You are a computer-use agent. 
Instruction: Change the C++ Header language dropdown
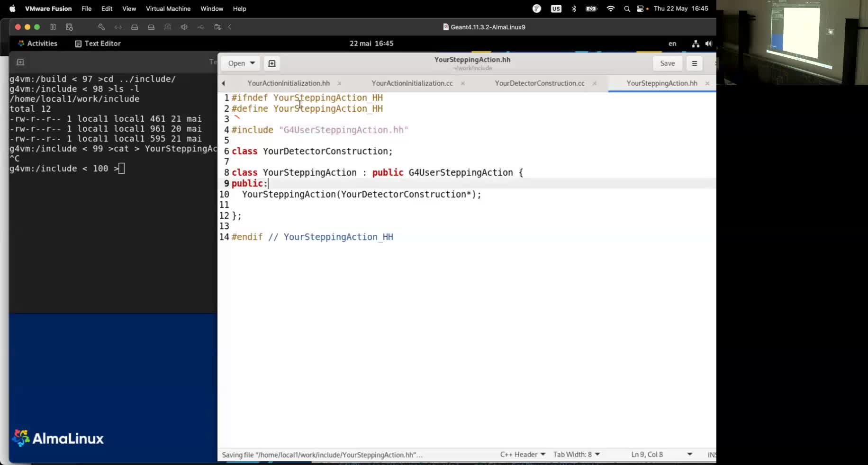pyautogui.click(x=523, y=455)
